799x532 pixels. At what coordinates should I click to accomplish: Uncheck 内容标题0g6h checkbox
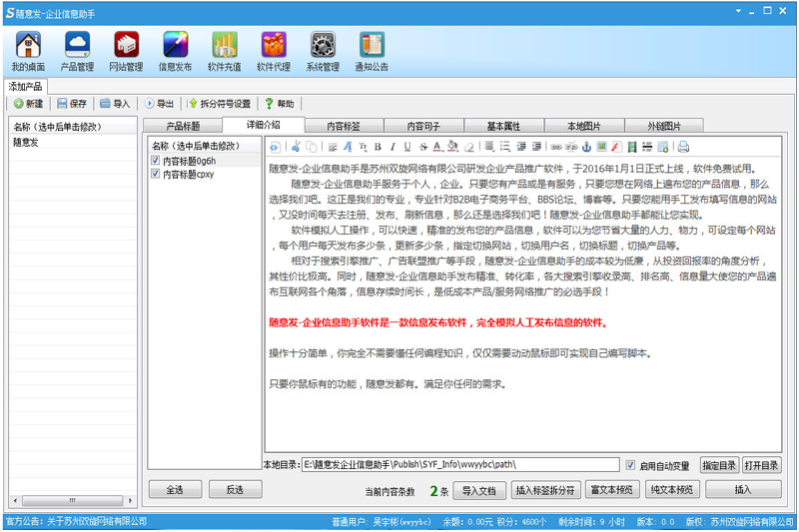[x=156, y=161]
